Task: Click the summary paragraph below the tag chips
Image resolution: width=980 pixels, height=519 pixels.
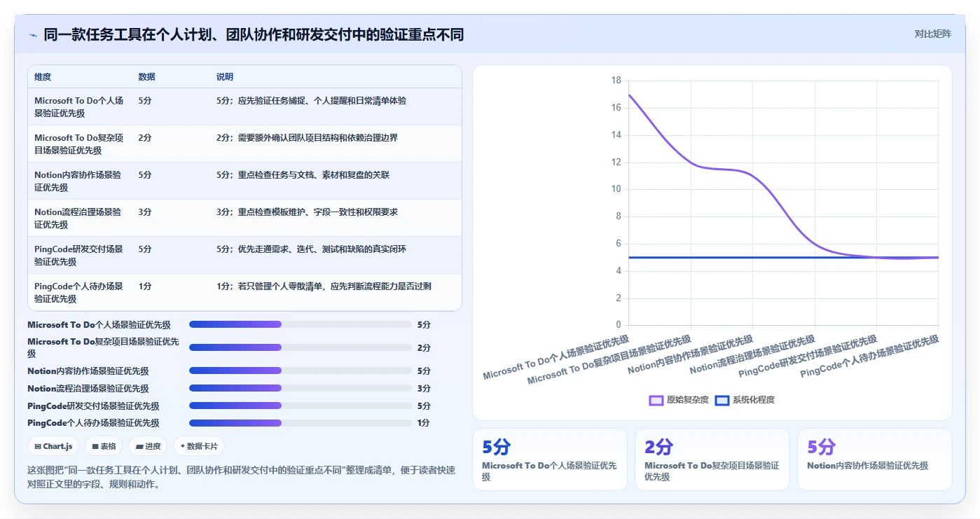Action: [x=241, y=477]
